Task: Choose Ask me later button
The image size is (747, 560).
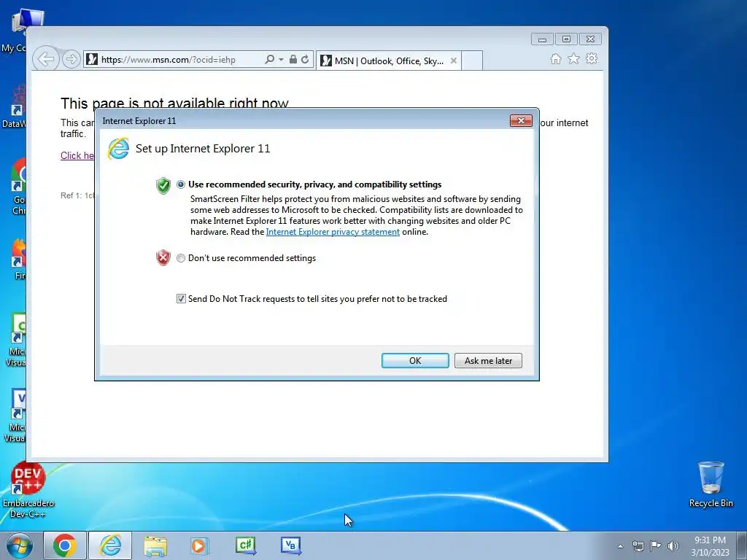Action: (x=488, y=360)
